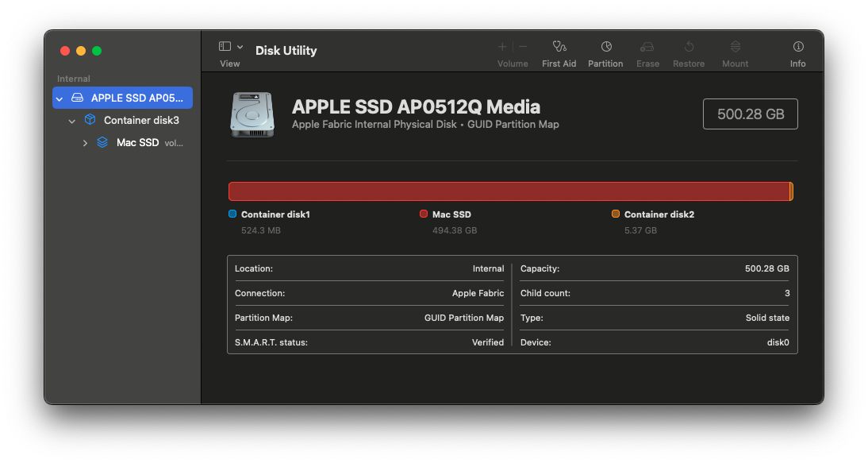
Task: Run First Aid stethoscope icon
Action: click(x=559, y=47)
